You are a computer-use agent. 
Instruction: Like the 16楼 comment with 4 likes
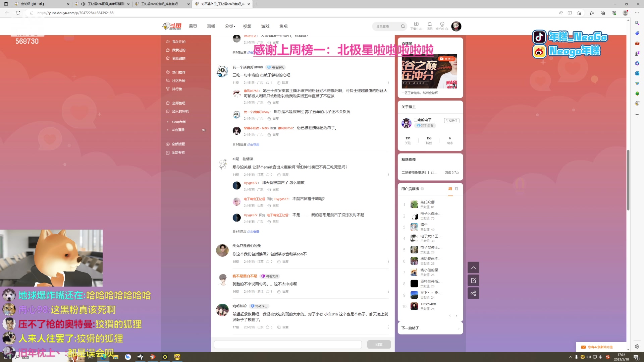(x=268, y=292)
